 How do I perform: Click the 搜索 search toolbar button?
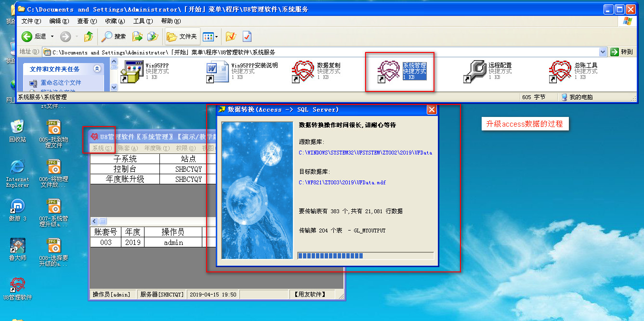[x=114, y=37]
